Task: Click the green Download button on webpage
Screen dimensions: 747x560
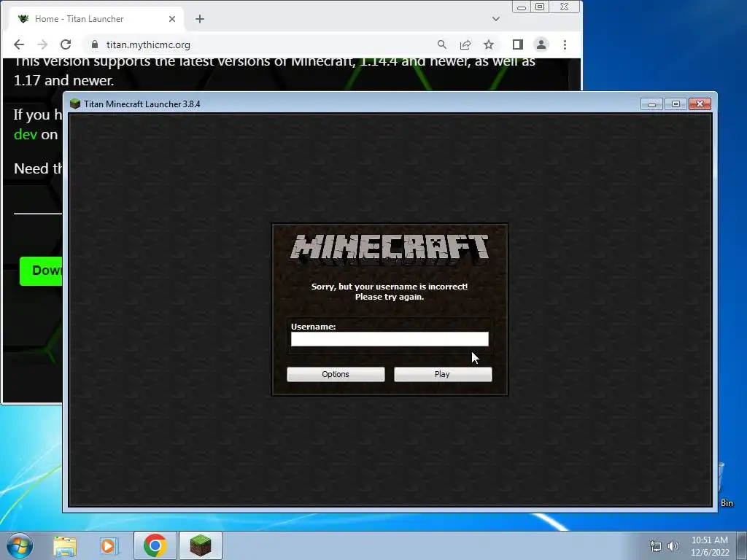Action: [41, 271]
